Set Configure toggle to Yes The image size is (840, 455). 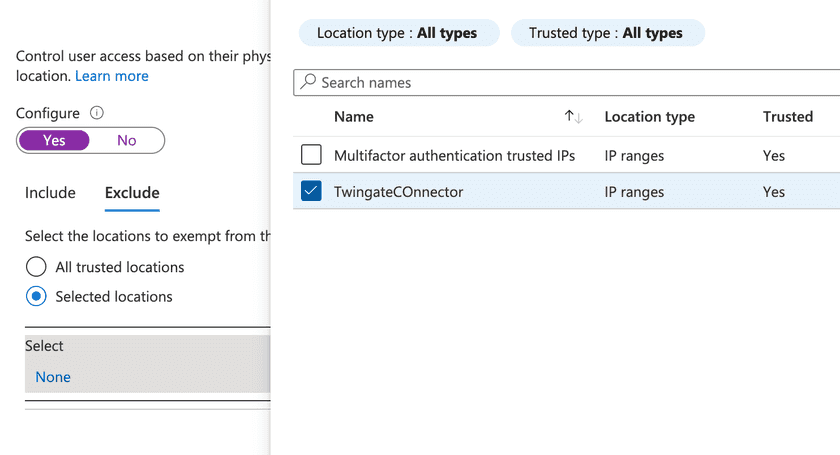[x=54, y=140]
